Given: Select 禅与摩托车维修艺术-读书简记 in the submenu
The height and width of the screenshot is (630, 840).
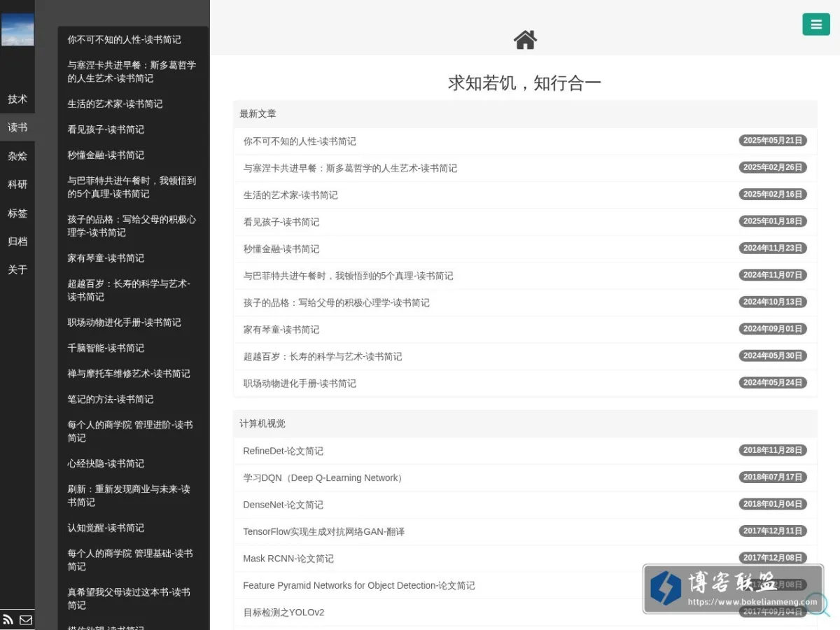Looking at the screenshot, I should 133,374.
